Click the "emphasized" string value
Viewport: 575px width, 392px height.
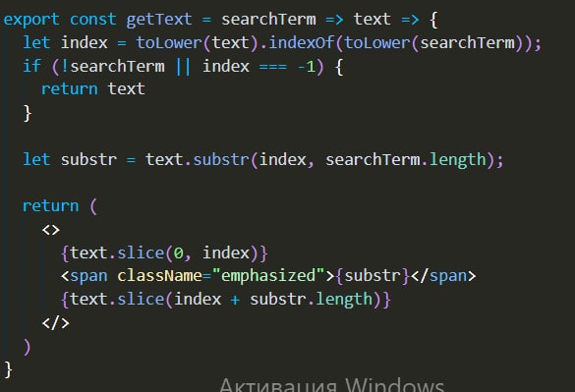click(268, 276)
